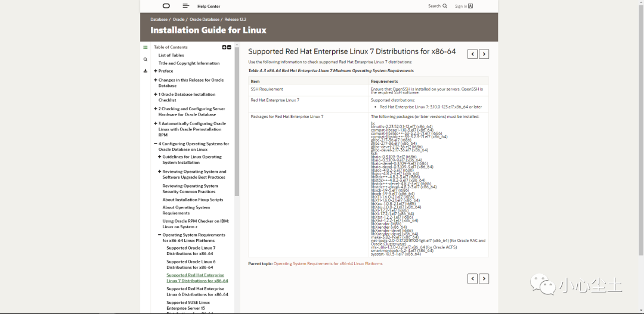Open Supported Red Hat Enterprise Linux 6

pyautogui.click(x=197, y=291)
